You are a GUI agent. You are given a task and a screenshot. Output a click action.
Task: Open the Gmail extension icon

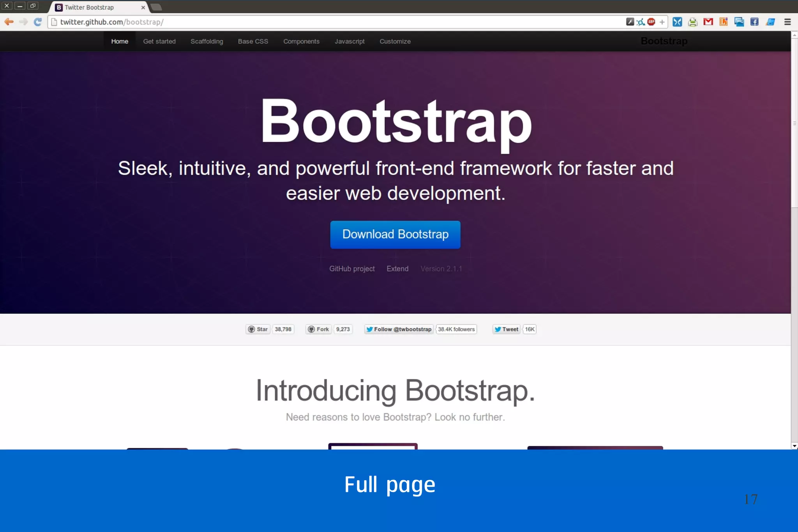click(708, 22)
